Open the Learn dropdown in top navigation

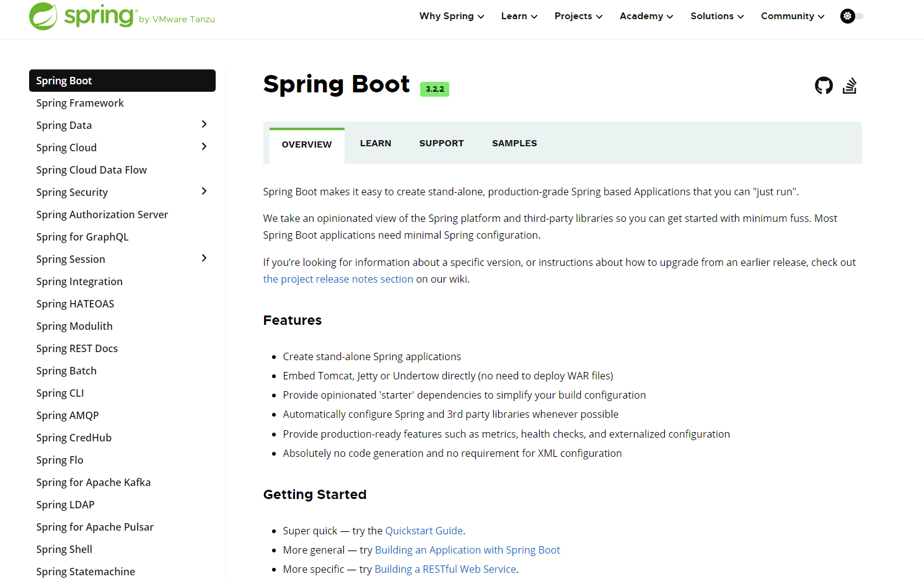coord(519,16)
